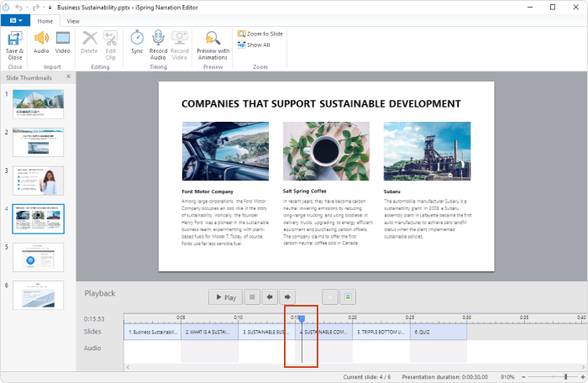Click the Salt Spring Coffee image
Viewport: 588px width, 383px height.
point(326,151)
